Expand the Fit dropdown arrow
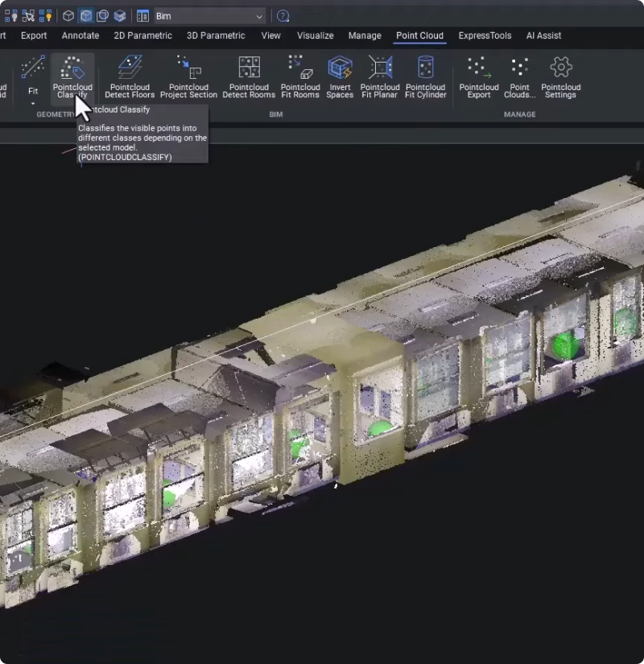644x664 pixels. pyautogui.click(x=33, y=103)
